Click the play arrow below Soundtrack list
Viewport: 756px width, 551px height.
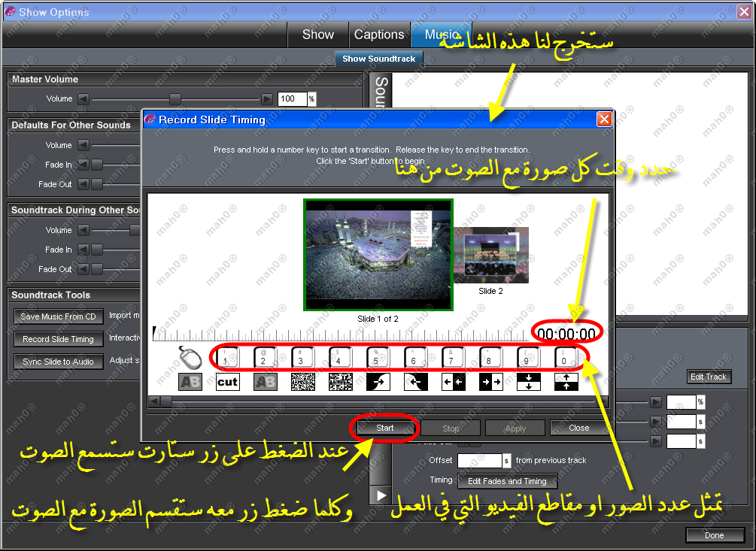point(381,495)
